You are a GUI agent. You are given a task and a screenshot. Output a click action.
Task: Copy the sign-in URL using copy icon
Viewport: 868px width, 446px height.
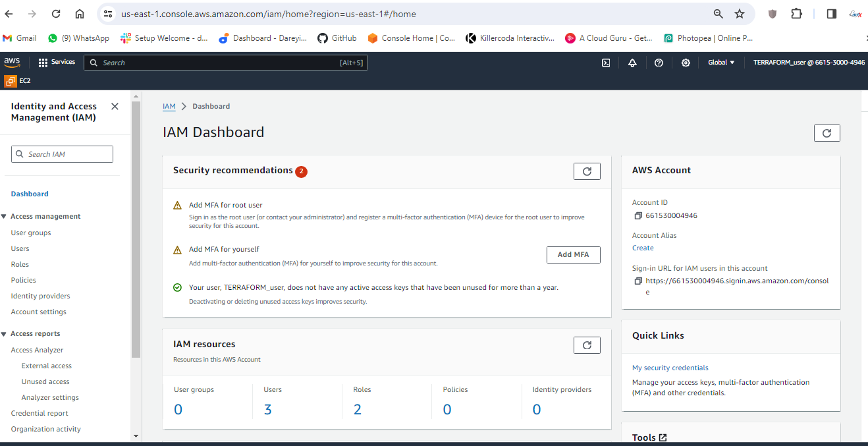637,281
